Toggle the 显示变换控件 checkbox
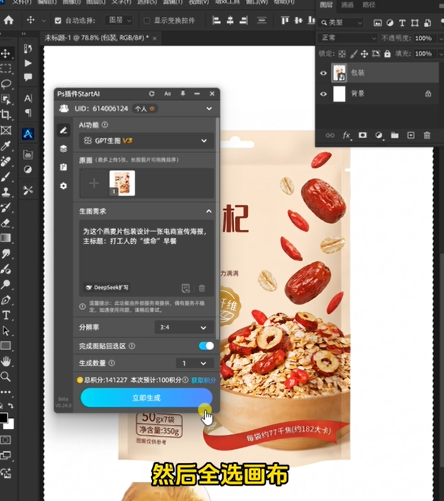Image resolution: width=444 pixels, height=501 pixels. (146, 21)
